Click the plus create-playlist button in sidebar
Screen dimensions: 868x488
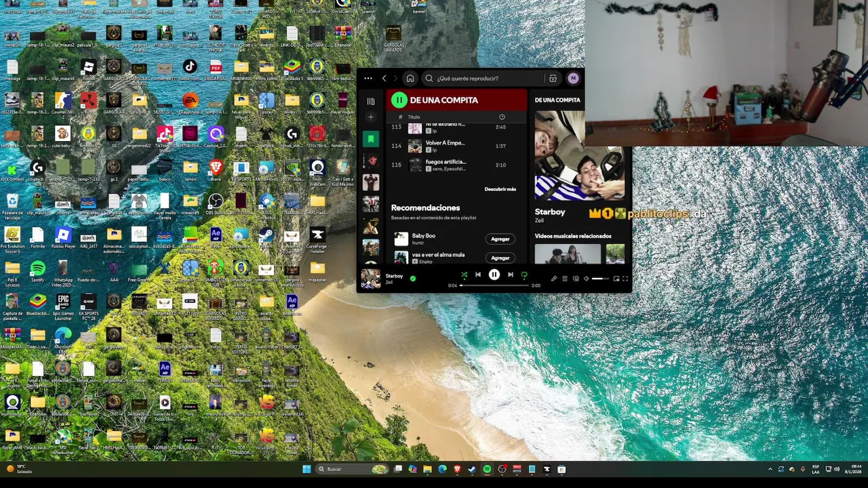click(x=371, y=117)
